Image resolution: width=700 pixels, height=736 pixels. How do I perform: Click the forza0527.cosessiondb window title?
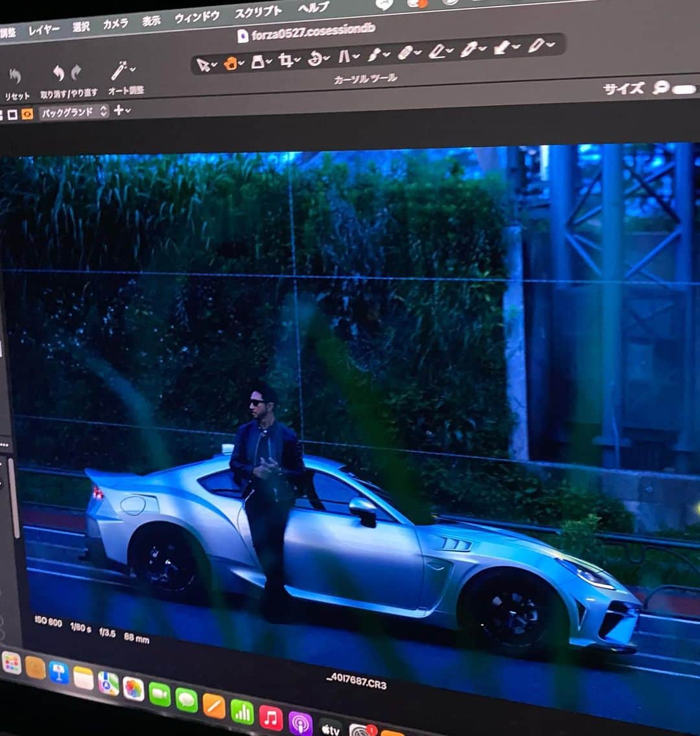[x=313, y=32]
